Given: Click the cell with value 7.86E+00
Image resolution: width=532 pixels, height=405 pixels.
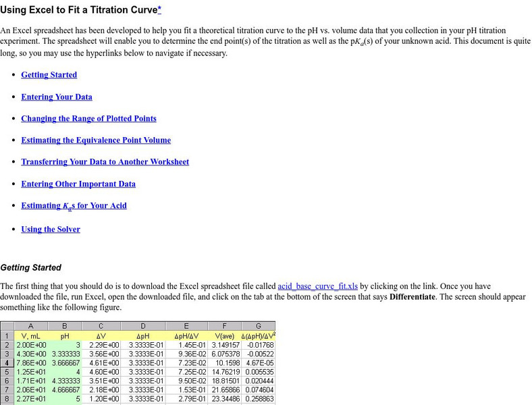Looking at the screenshot, I should (x=31, y=363).
